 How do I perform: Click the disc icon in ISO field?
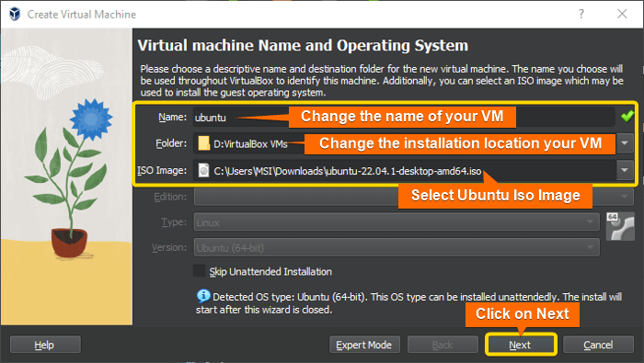[203, 170]
